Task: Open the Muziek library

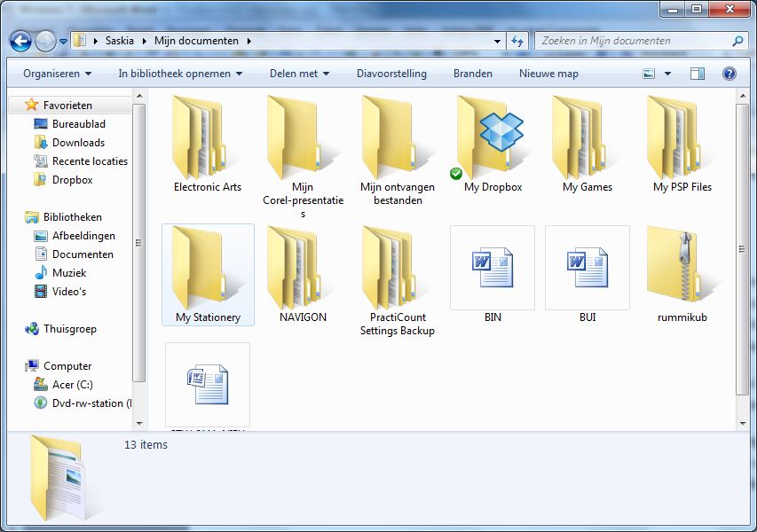Action: pyautogui.click(x=60, y=273)
